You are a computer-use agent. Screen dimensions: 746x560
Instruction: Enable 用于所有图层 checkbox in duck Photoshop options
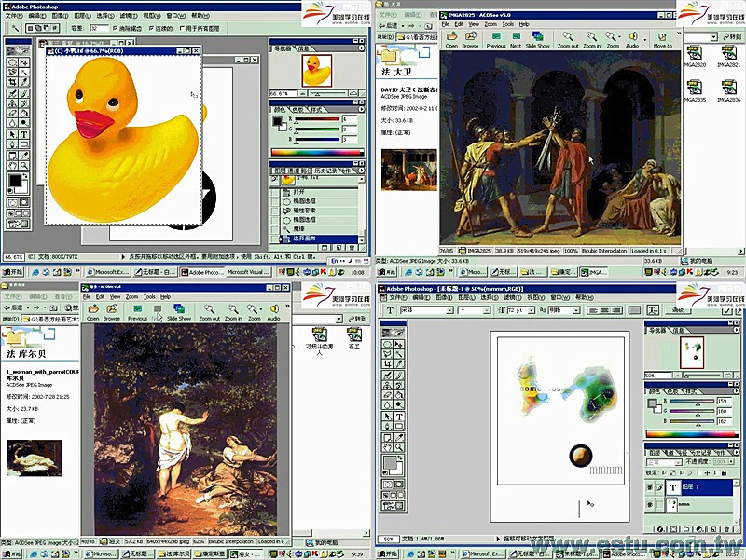tap(182, 29)
